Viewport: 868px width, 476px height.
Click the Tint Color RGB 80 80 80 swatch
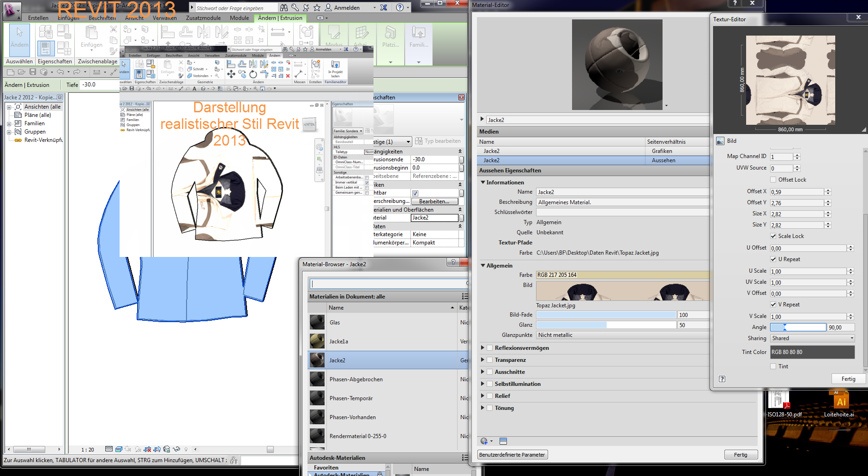point(812,352)
